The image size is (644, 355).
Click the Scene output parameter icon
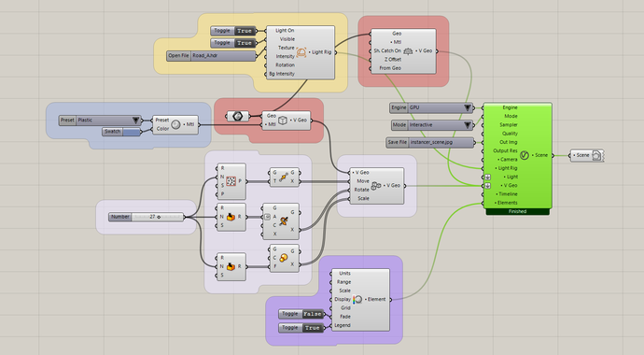(596, 155)
